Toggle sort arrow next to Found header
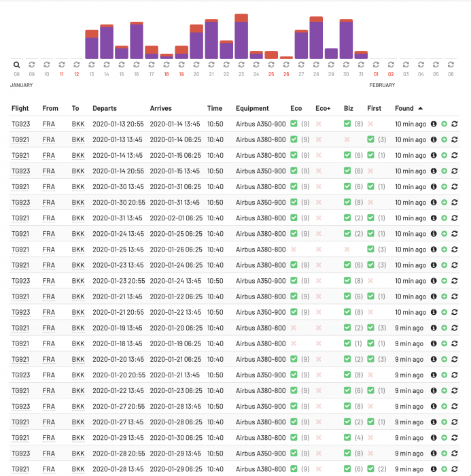Screen dimensions: 471x476 pos(420,108)
